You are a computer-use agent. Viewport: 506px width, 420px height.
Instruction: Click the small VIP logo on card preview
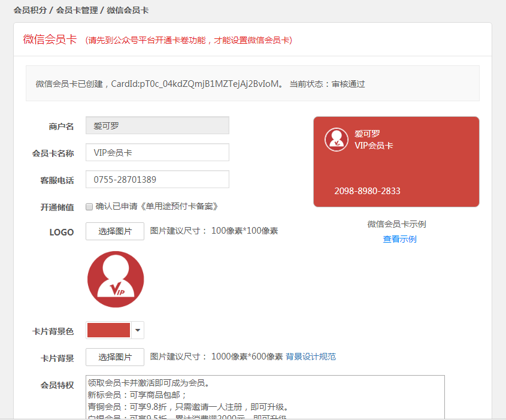(x=337, y=140)
